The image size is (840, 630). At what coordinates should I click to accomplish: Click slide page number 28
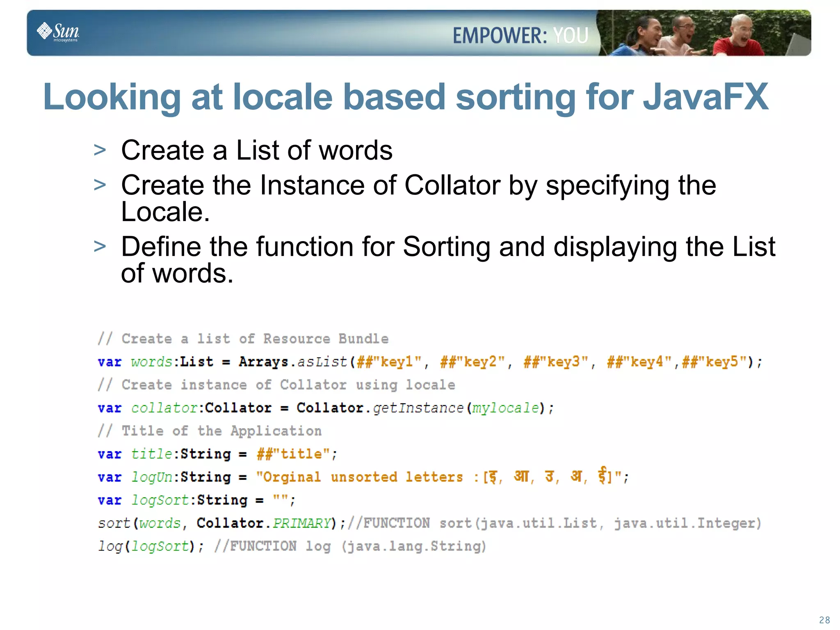824,620
